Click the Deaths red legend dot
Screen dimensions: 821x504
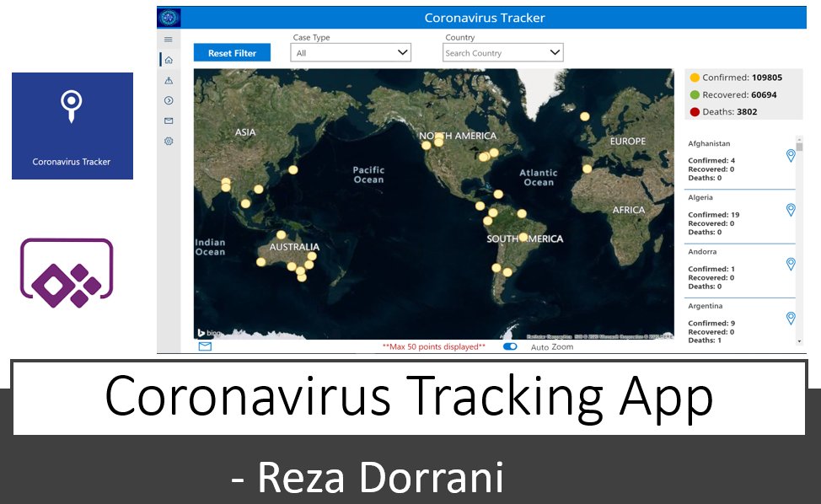695,111
